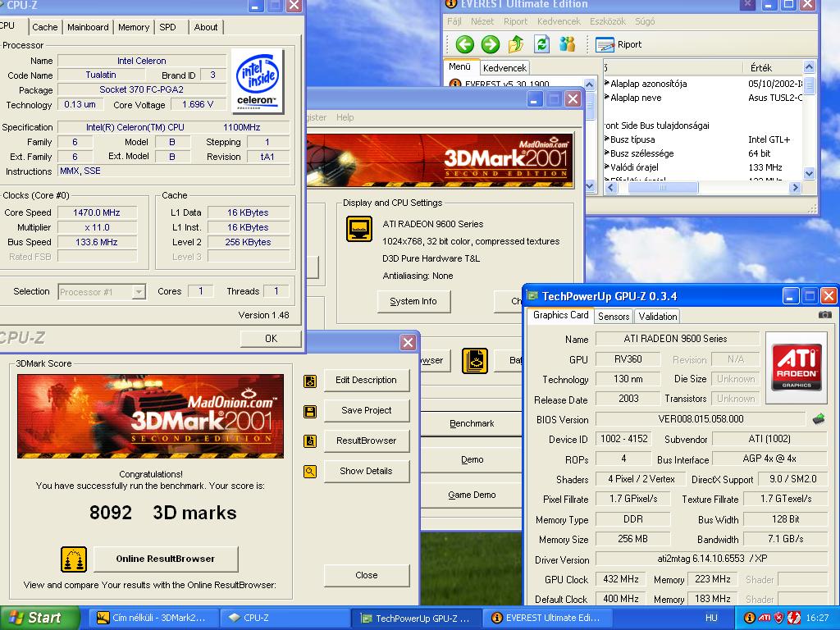Click the HU language indicator in taskbar
The width and height of the screenshot is (840, 630).
(x=711, y=618)
